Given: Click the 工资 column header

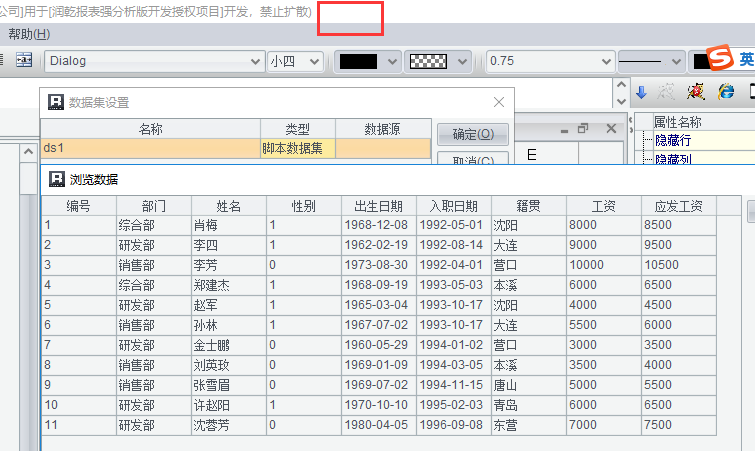Looking at the screenshot, I should [604, 206].
